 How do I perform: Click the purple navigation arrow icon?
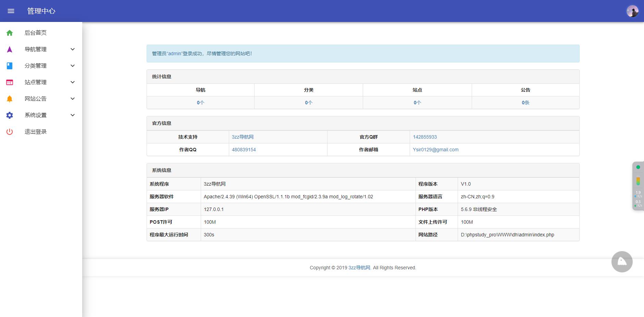[10, 49]
